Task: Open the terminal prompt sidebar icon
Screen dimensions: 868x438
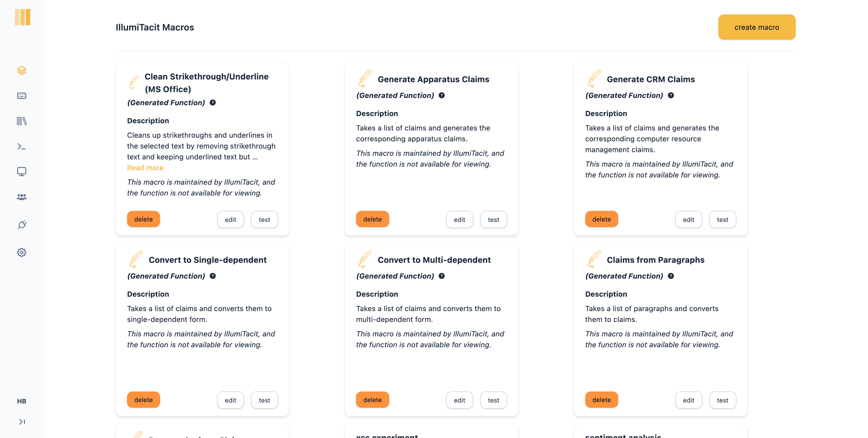Action: 21,147
